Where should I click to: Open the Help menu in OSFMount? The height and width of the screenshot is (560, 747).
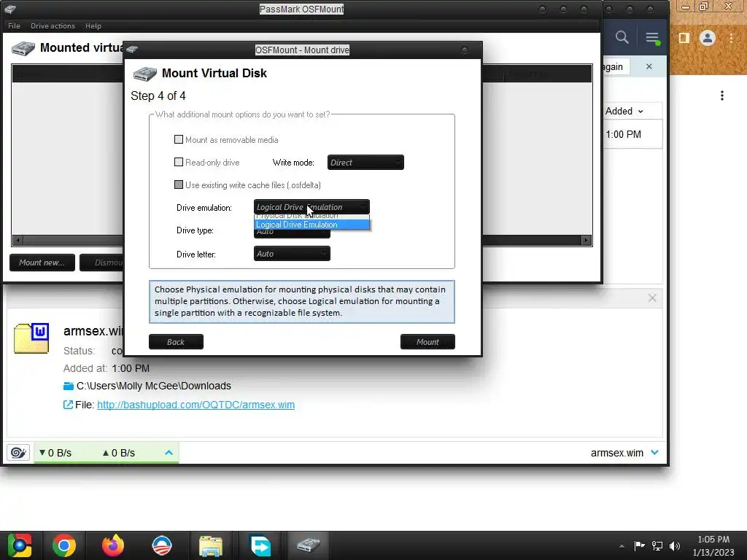(93, 26)
